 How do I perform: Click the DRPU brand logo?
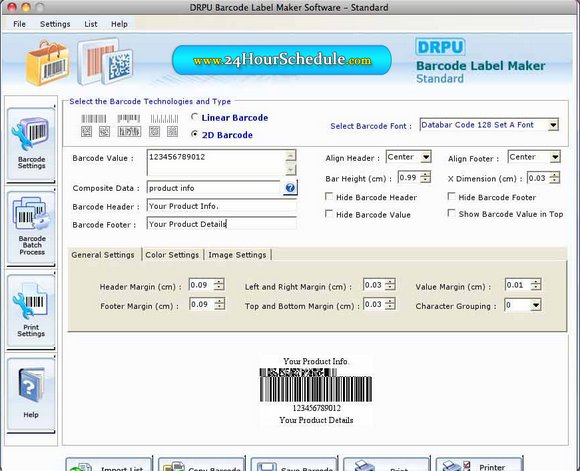440,47
